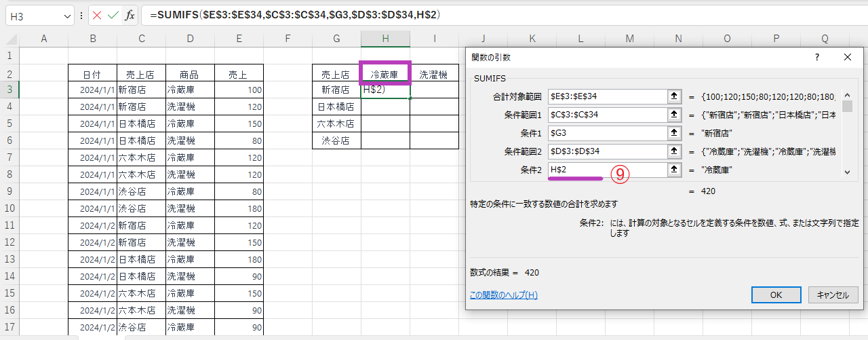Viewport: 868px width, 340px height.
Task: Click the 条件1 range selector icon
Action: click(x=674, y=133)
